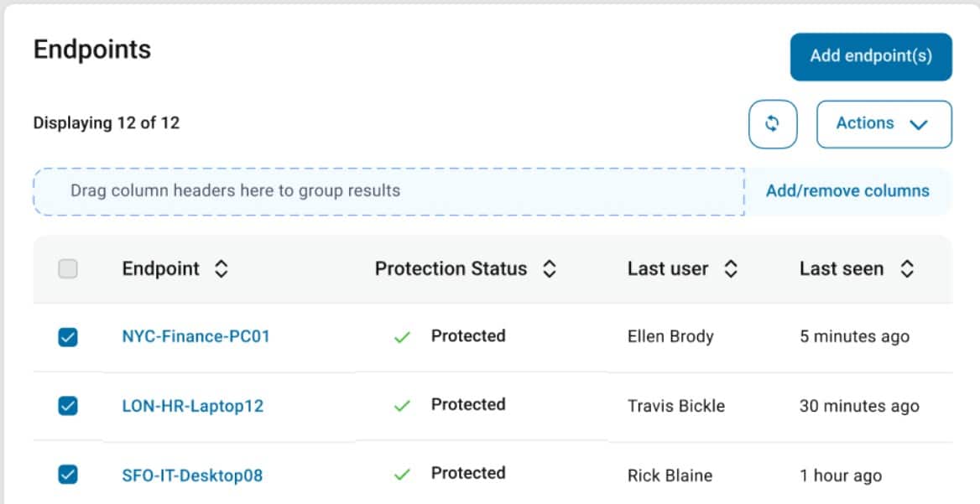This screenshot has width=980, height=504.
Task: Select the Protection Status column header
Action: click(x=451, y=268)
